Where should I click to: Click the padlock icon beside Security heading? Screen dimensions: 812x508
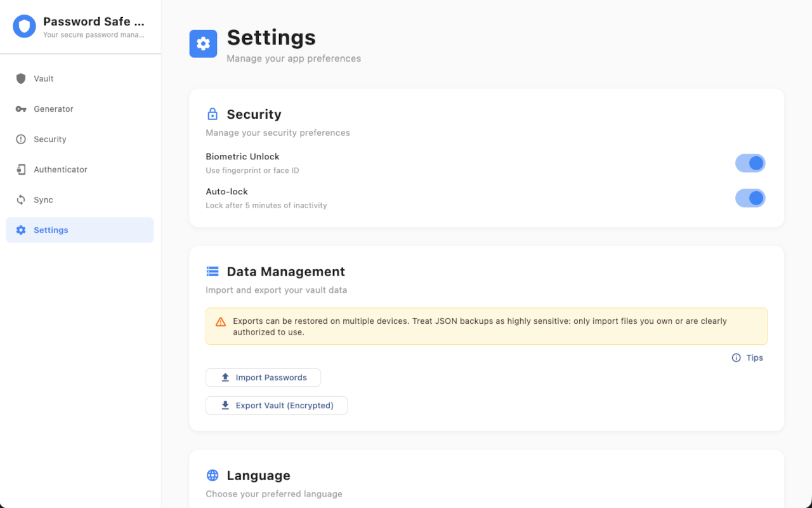tap(213, 114)
